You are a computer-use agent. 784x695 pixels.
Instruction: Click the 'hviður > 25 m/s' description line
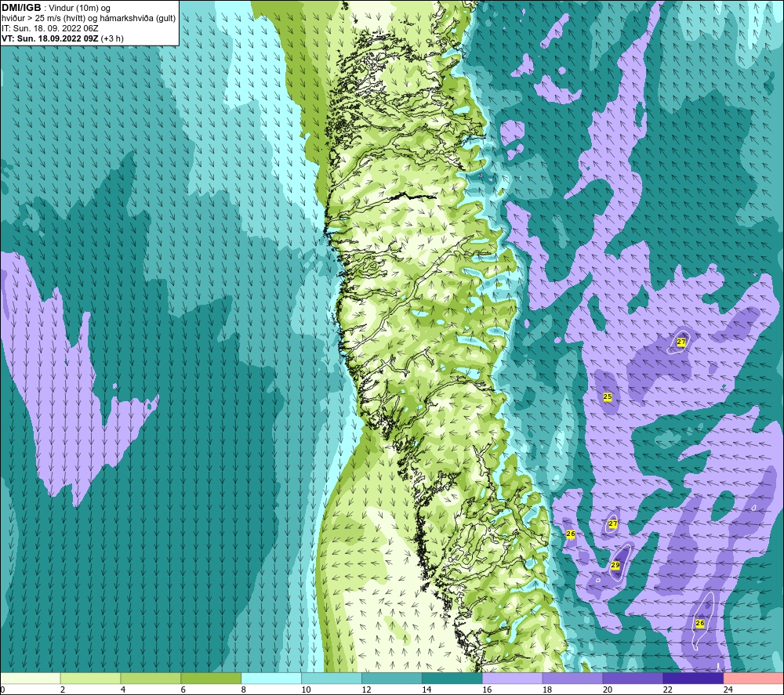click(89, 19)
